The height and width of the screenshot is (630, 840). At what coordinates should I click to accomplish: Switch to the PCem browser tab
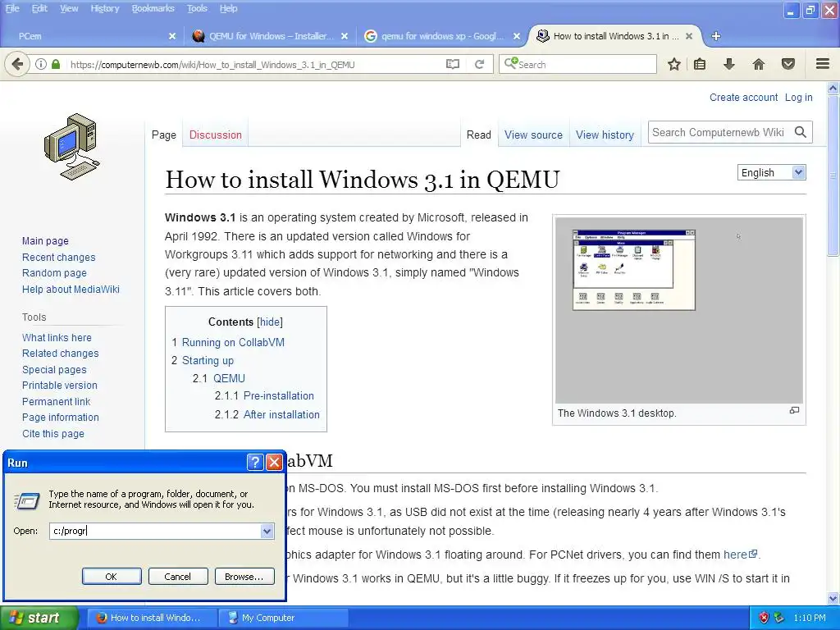pyautogui.click(x=91, y=36)
